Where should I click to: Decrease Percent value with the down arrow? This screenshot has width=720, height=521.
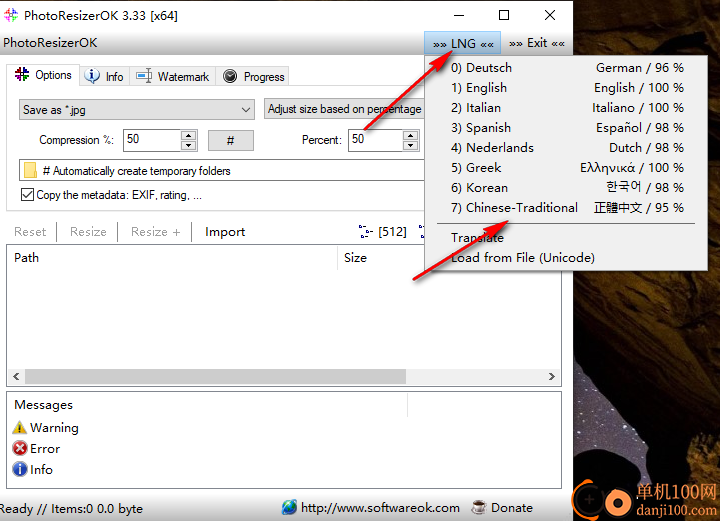pos(410,146)
